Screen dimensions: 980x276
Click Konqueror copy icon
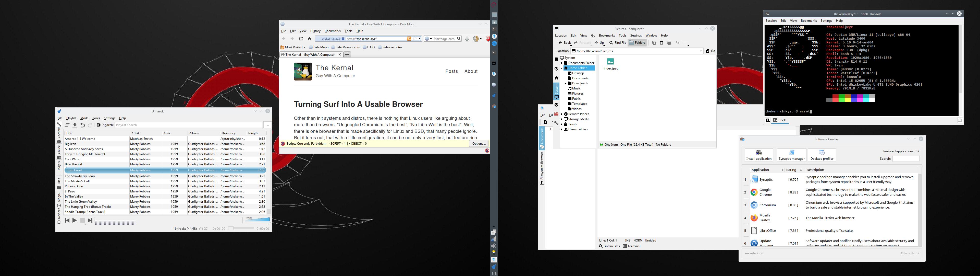[654, 43]
